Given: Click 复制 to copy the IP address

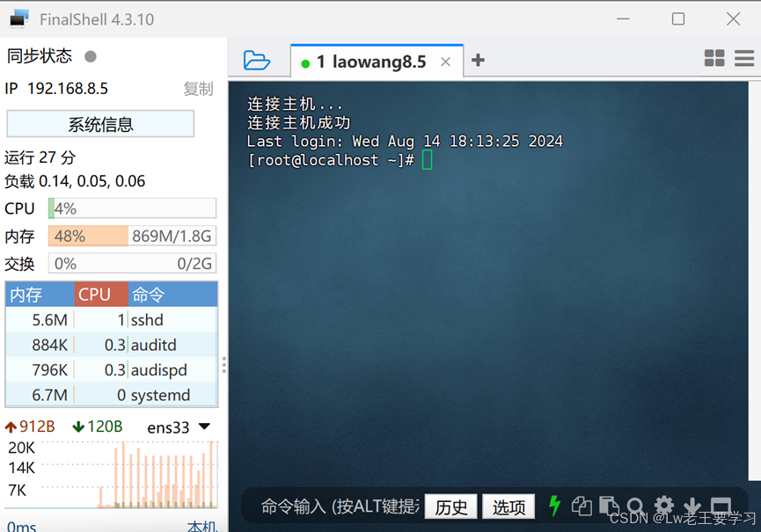Looking at the screenshot, I should (x=198, y=88).
